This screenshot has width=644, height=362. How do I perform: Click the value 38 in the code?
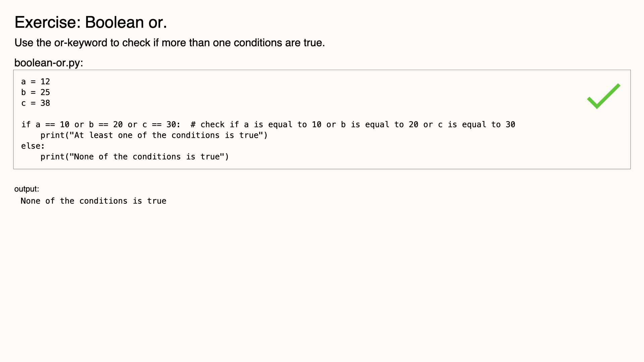point(45,103)
